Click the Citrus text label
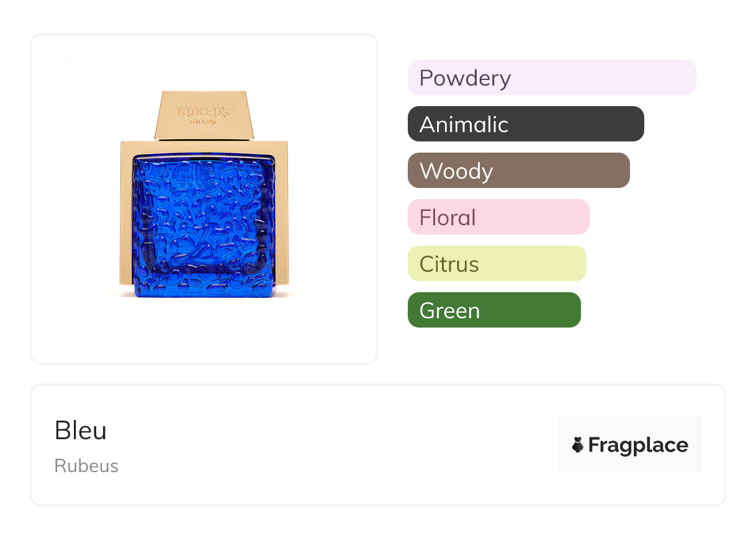The height and width of the screenshot is (536, 756). (x=449, y=264)
